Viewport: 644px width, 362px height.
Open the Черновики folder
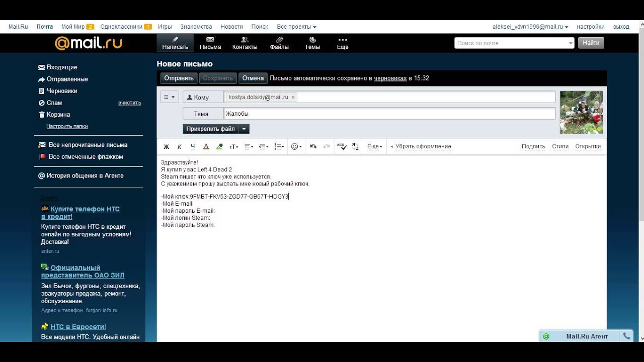[62, 91]
